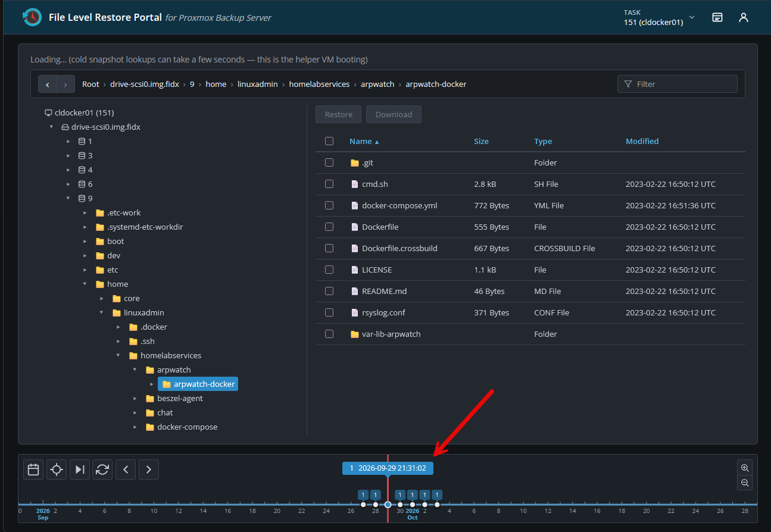Focus the Filter input field
This screenshot has height=532, width=771.
tap(678, 84)
